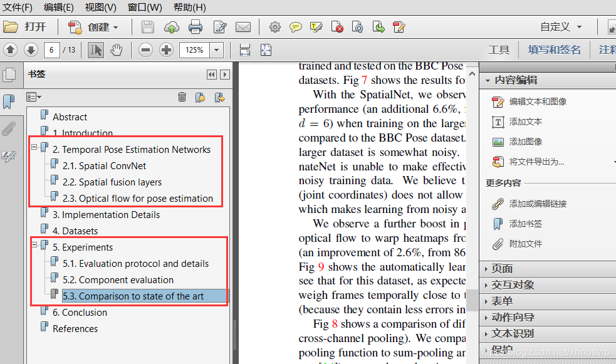Image resolution: width=616 pixels, height=364 pixels.
Task: Open settings gear icon in toolbar
Action: click(275, 27)
